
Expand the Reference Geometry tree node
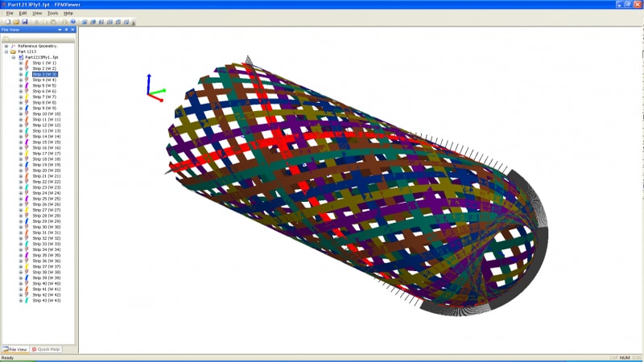(6, 47)
